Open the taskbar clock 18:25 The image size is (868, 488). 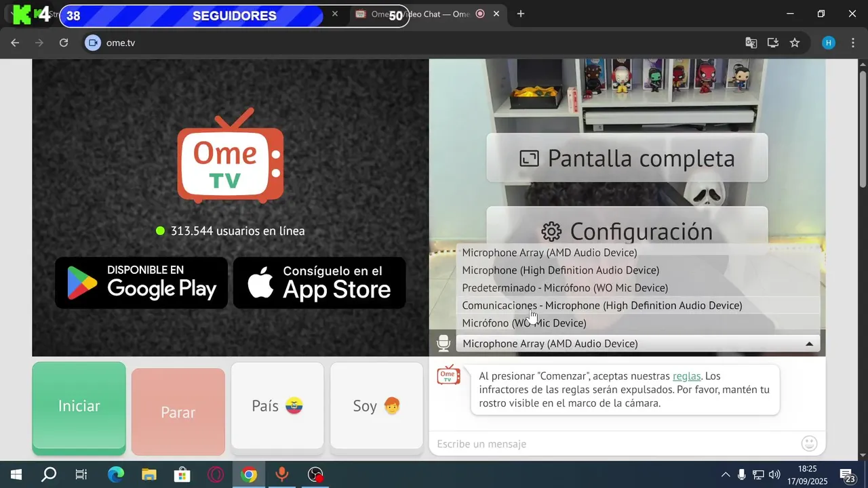tap(807, 475)
